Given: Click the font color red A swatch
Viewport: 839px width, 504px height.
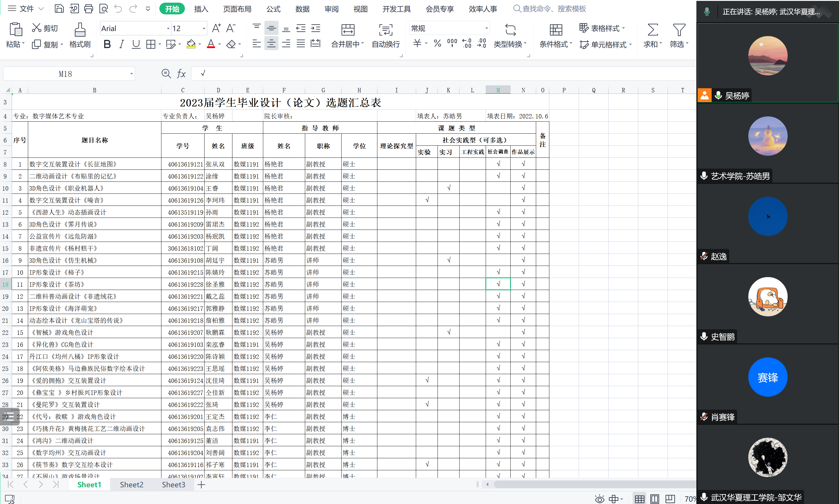Looking at the screenshot, I should pos(211,44).
